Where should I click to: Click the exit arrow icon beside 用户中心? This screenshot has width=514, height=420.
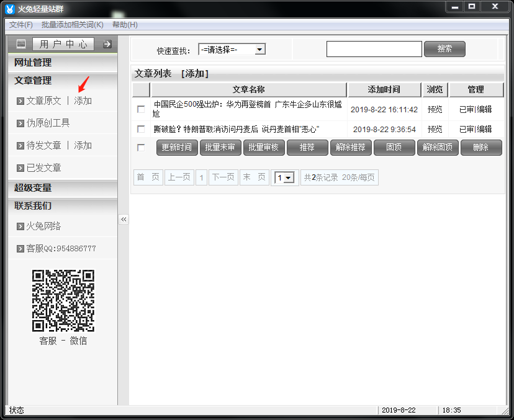[x=107, y=44]
